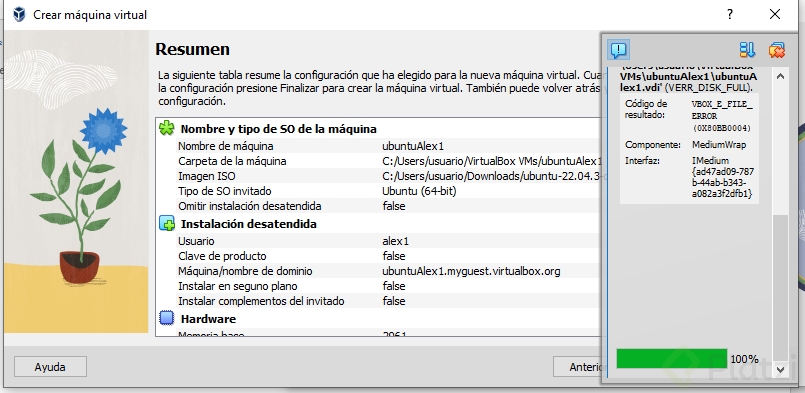Screen dimensions: 805x393
Task: Click the error code 'VBOX_E_FILE_ERROR'
Action: pos(722,110)
